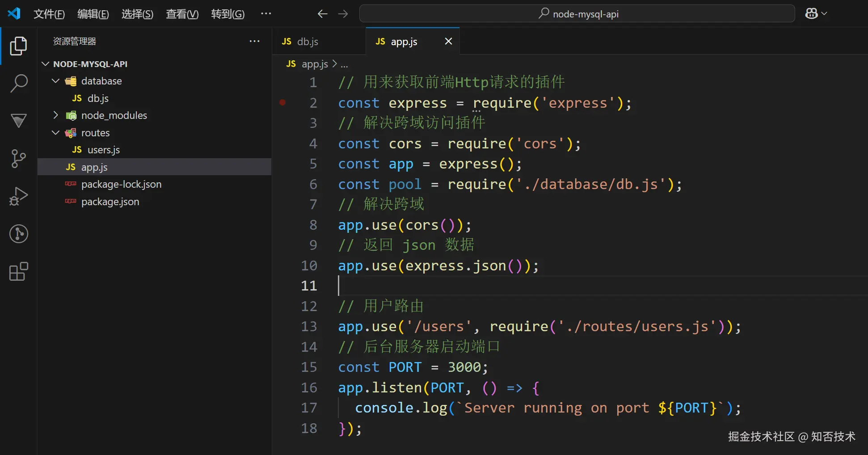Open the Run and Debug view
The height and width of the screenshot is (455, 868).
[x=18, y=196]
